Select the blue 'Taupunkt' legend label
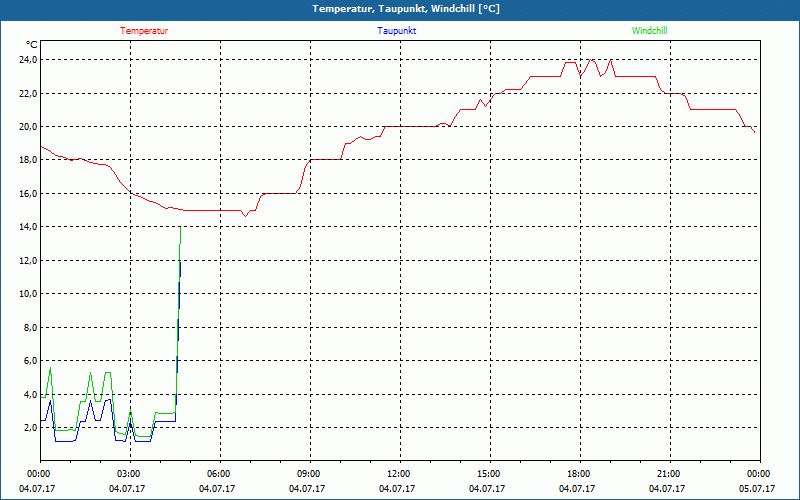The image size is (800, 500). coord(396,31)
